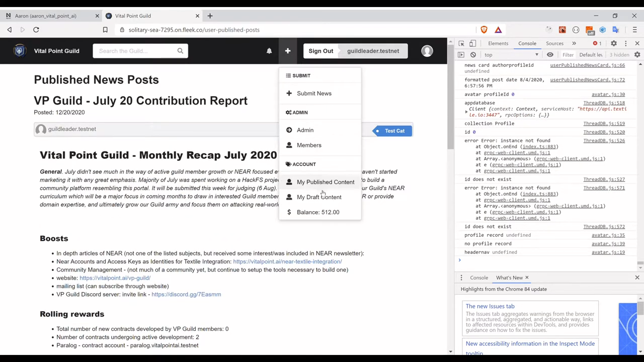Click the Brave Rewards triangle icon
The image size is (644, 362).
(x=498, y=30)
